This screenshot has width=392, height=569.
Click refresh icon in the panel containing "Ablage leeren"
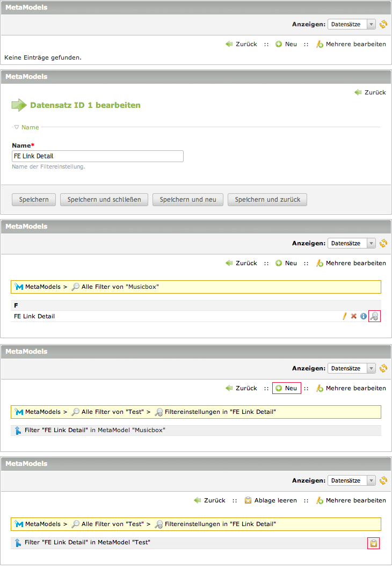383,480
